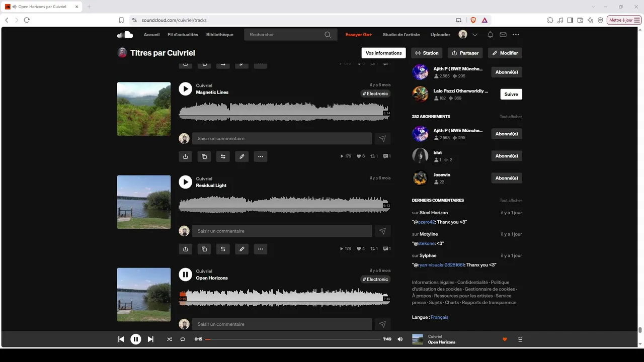Click the Modifier button
The width and height of the screenshot is (644, 362).
tap(505, 53)
